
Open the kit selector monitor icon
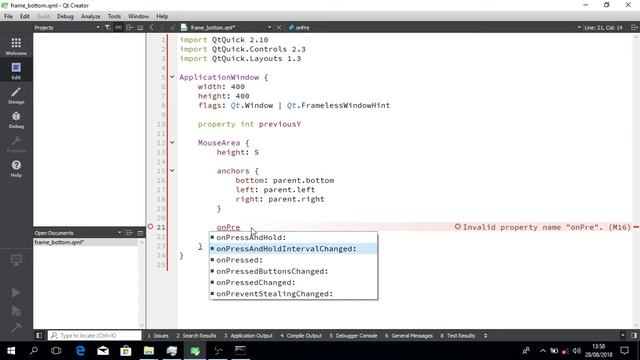click(x=16, y=260)
